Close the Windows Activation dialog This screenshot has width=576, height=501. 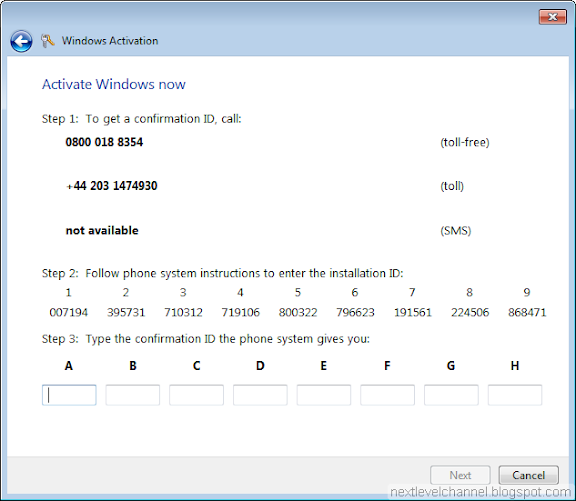pos(552,17)
